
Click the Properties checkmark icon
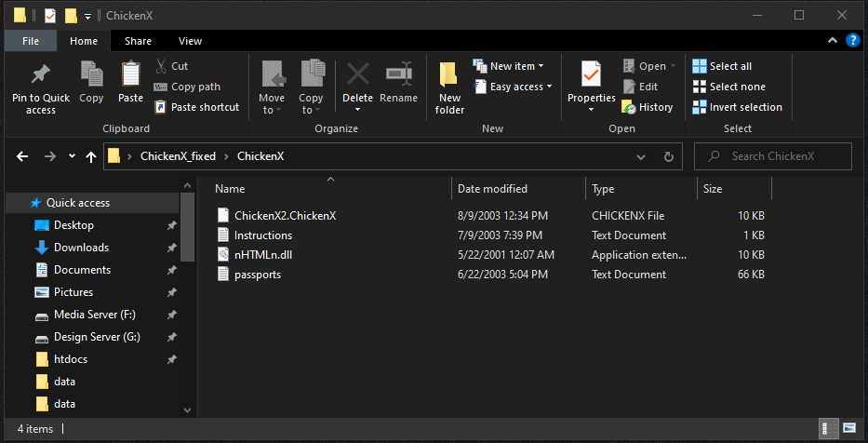click(591, 74)
